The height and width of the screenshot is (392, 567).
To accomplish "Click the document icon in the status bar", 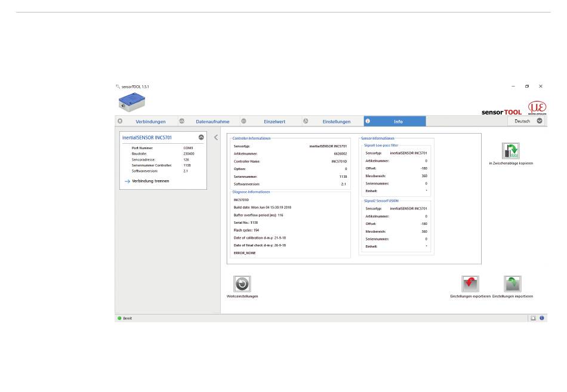I will click(533, 318).
